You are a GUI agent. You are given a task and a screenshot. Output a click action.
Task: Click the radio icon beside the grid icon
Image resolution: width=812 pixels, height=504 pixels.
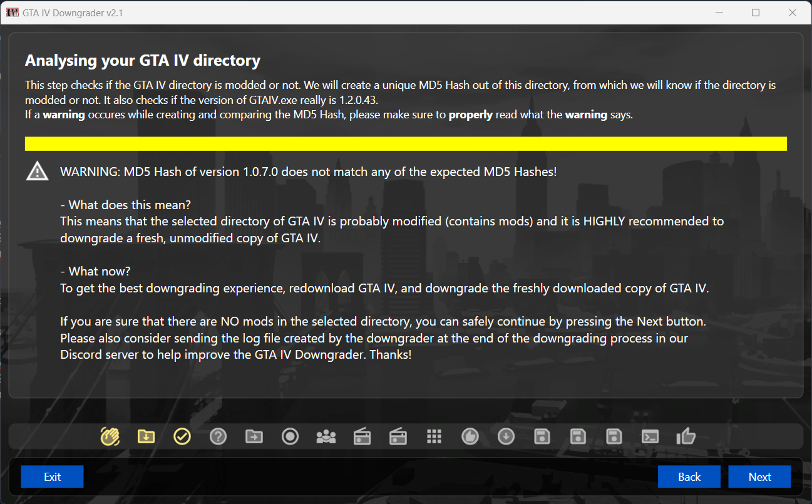click(398, 436)
